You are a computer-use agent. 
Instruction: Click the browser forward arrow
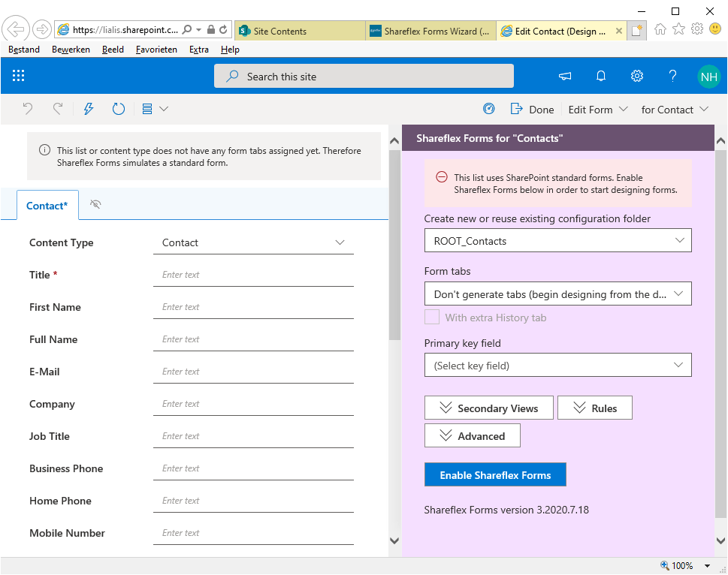[42, 30]
